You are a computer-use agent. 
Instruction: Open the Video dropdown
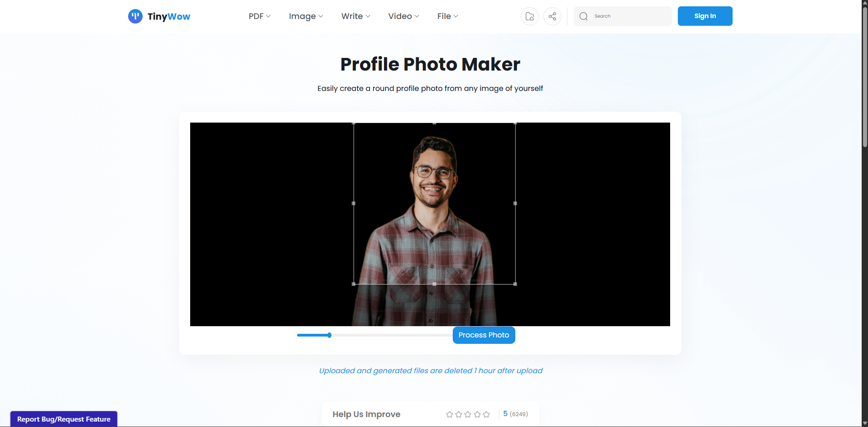pos(403,16)
